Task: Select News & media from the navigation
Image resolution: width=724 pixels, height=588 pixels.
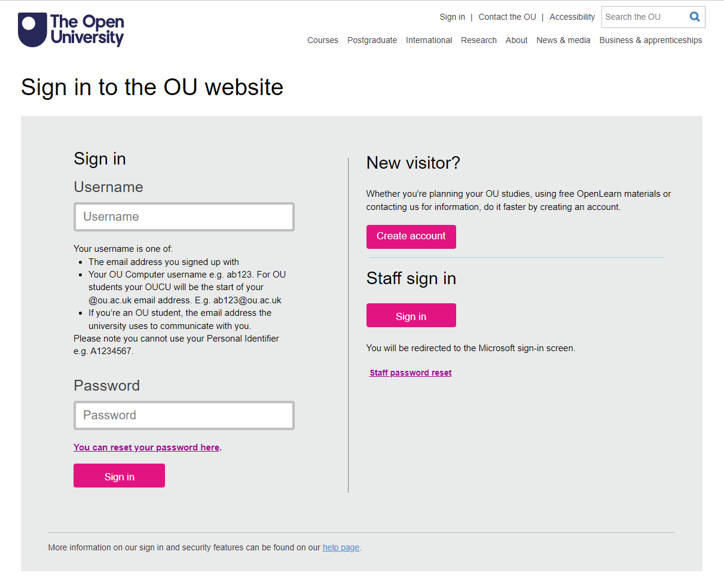Action: point(563,40)
